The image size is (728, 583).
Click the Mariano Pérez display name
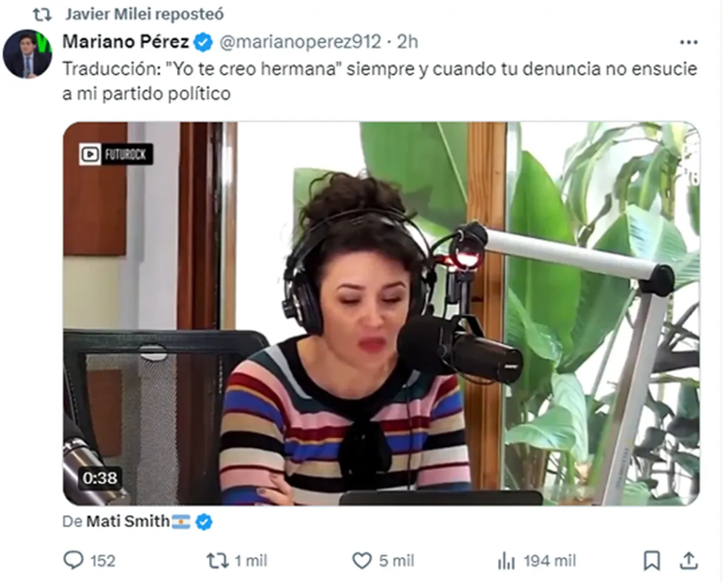tap(126, 42)
